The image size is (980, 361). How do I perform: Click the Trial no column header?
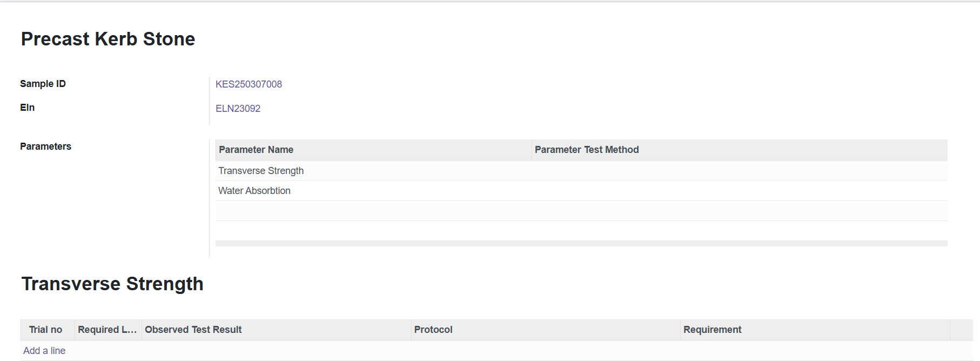tap(48, 330)
